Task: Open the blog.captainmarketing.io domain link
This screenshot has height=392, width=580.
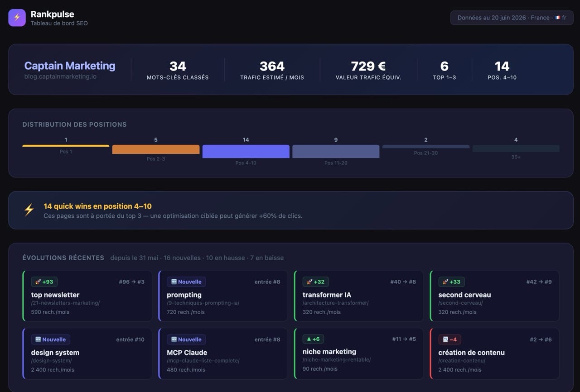Action: (x=60, y=76)
